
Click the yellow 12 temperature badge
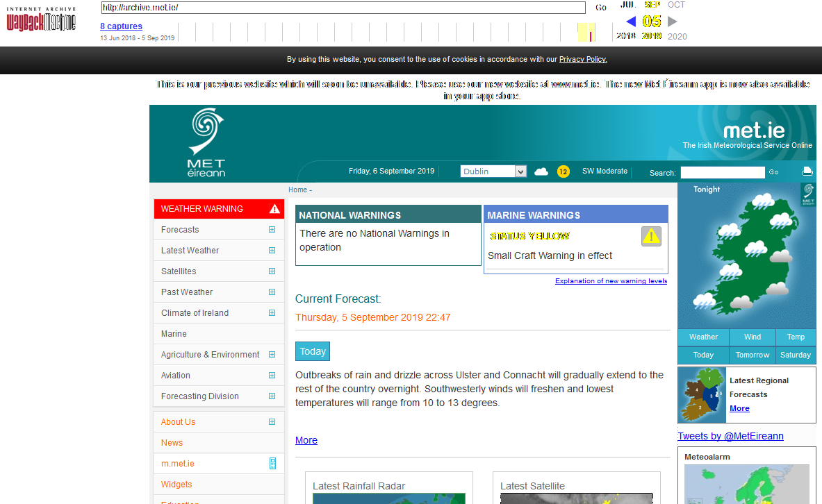coord(563,171)
